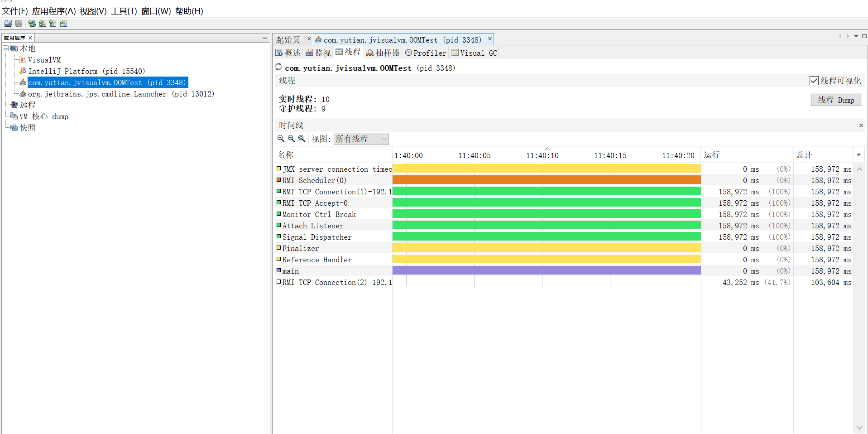Click the Add VM Coredump toolbar icon

pos(53,24)
